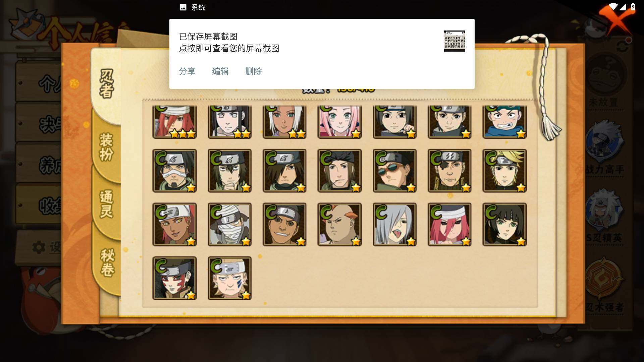
Task: Choose the bandage-wrapped face ninja portrait
Action: pyautogui.click(x=229, y=225)
